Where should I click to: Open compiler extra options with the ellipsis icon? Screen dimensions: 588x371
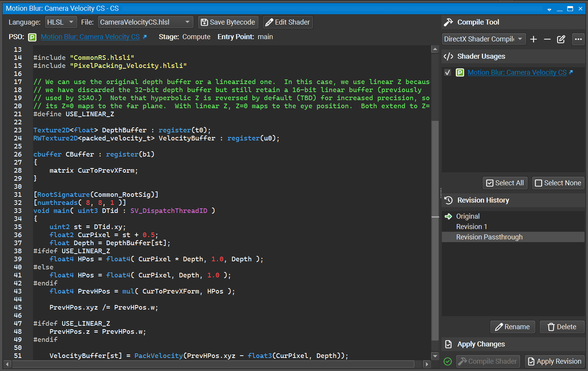click(x=578, y=39)
